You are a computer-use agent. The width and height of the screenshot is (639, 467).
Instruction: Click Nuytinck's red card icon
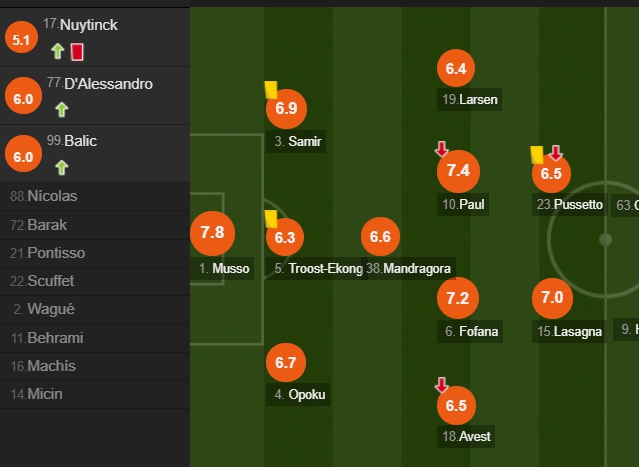pyautogui.click(x=77, y=52)
